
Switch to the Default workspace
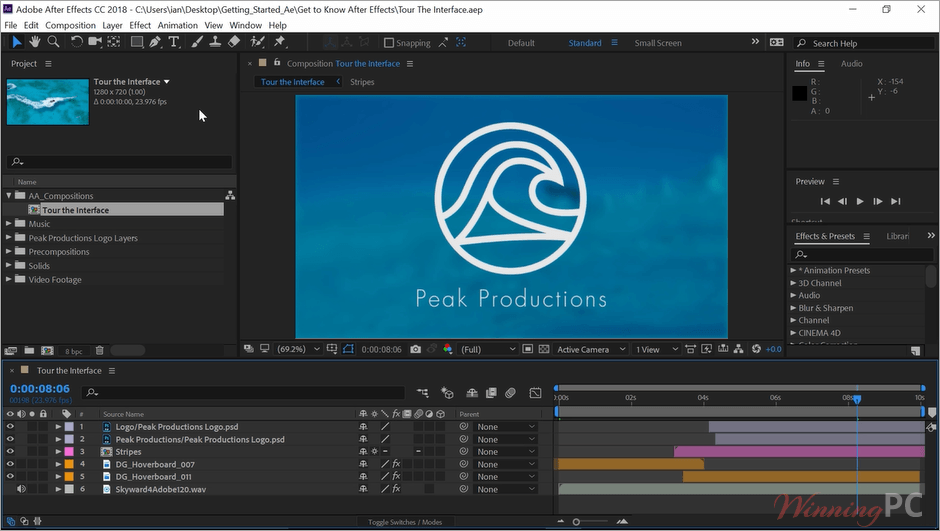521,43
